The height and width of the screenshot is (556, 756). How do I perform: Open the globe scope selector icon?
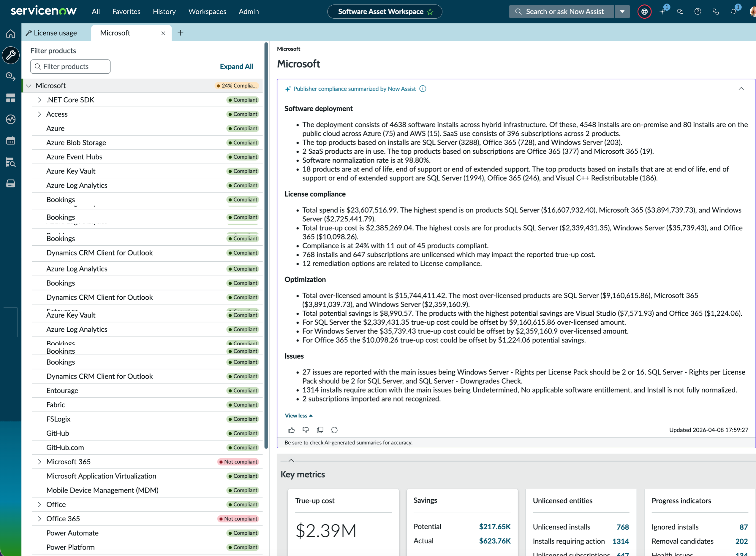(x=644, y=12)
